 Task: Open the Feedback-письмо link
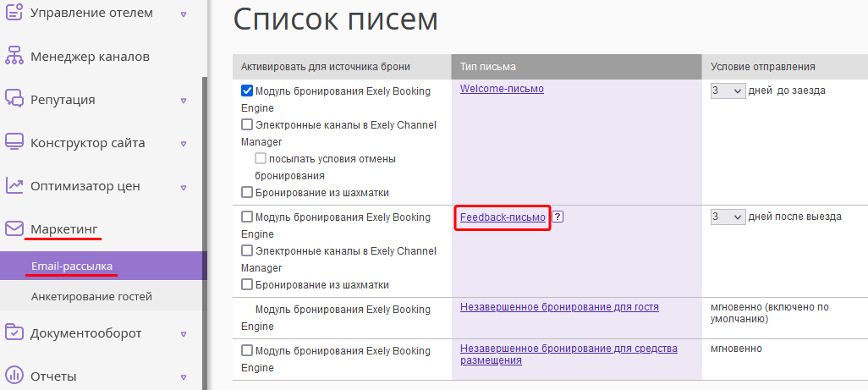503,217
